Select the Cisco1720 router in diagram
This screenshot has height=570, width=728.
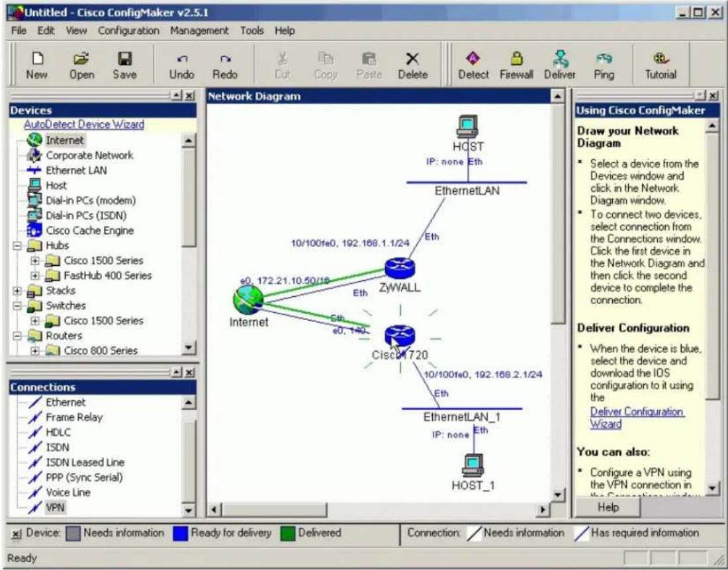click(400, 335)
